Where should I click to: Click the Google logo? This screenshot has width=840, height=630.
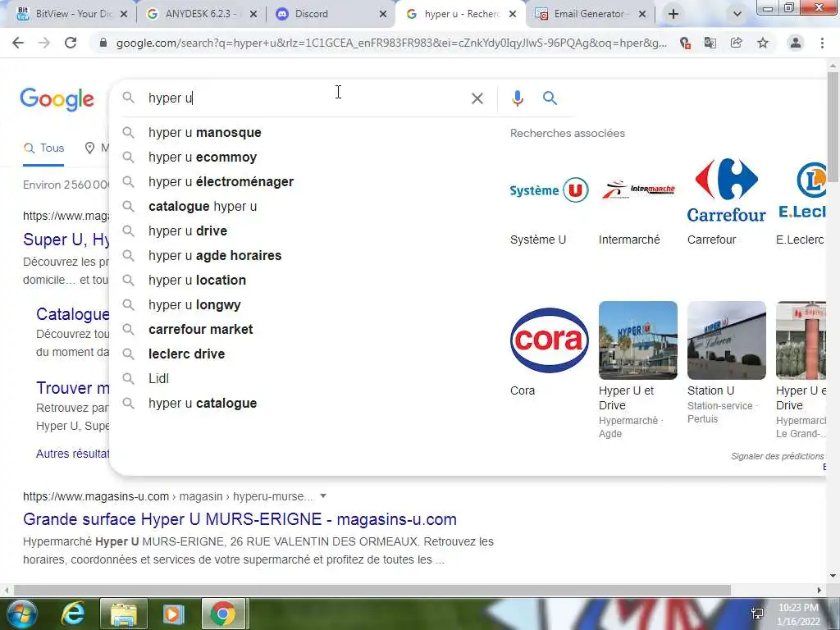coord(57,99)
